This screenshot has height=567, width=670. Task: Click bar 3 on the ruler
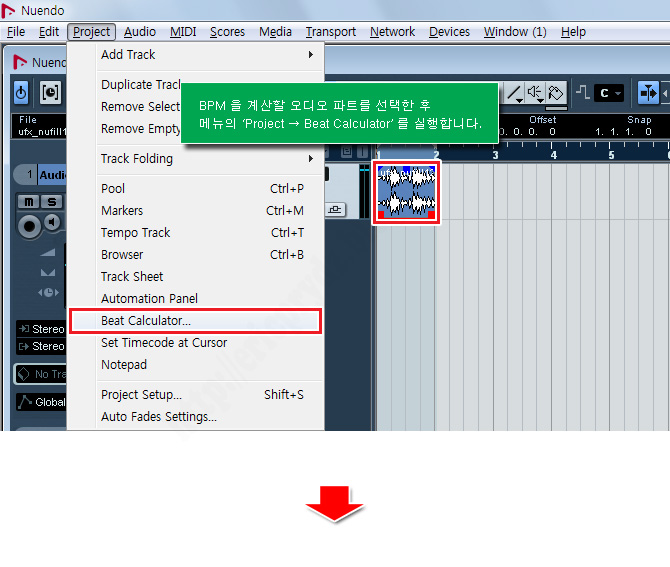[x=495, y=155]
